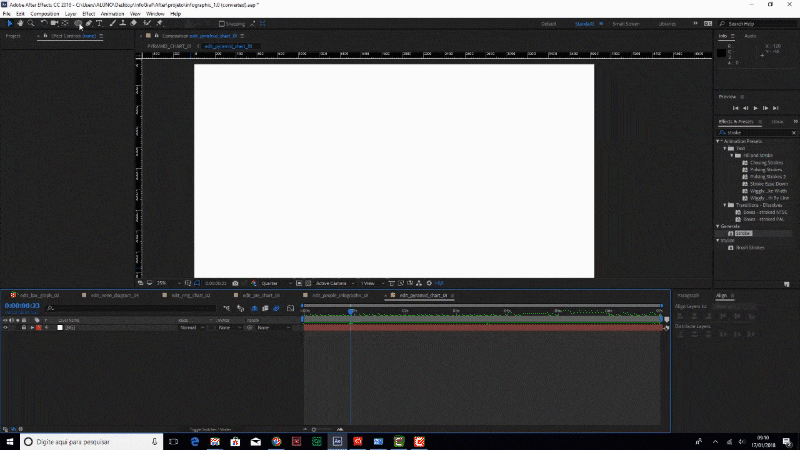Screen dimensions: 800x450
Task: Open the Quarter resolution dropdown
Action: click(x=271, y=283)
